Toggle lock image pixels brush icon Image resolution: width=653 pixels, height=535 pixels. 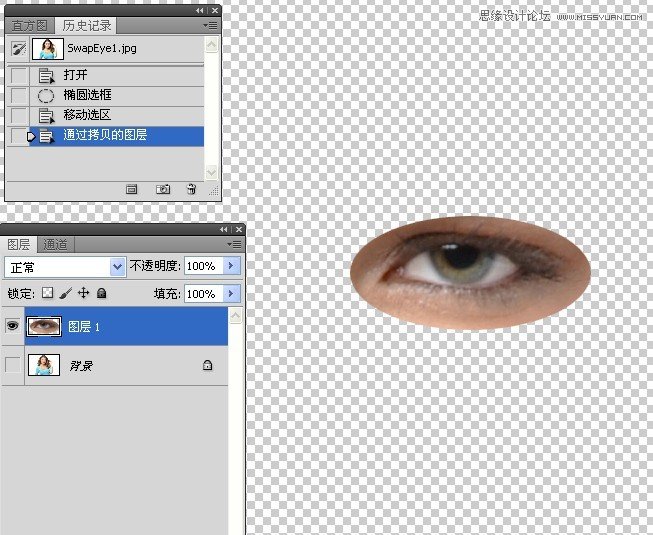[65, 293]
